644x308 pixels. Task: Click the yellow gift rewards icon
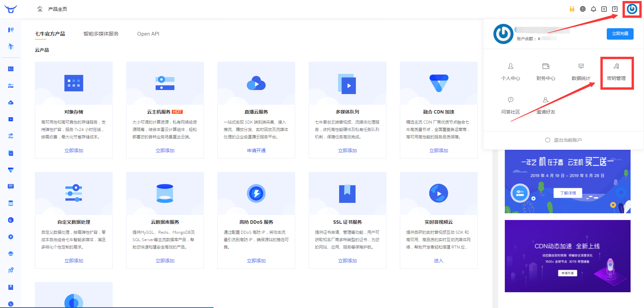click(572, 9)
